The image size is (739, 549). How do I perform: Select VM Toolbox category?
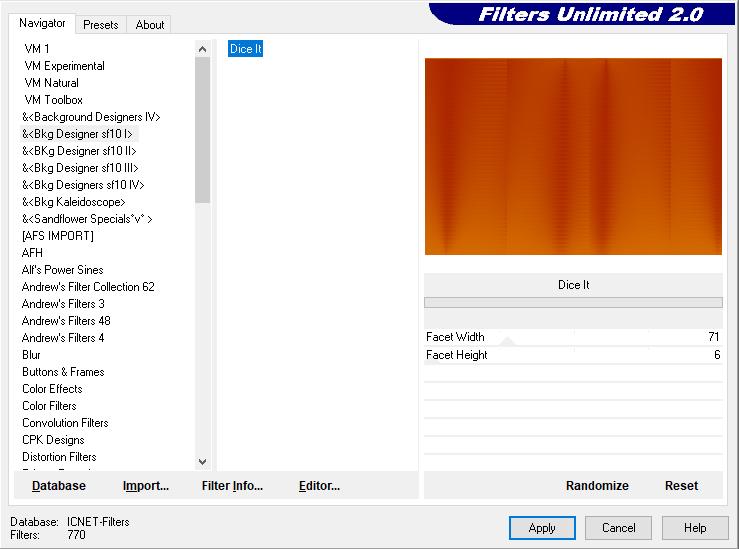pos(53,99)
